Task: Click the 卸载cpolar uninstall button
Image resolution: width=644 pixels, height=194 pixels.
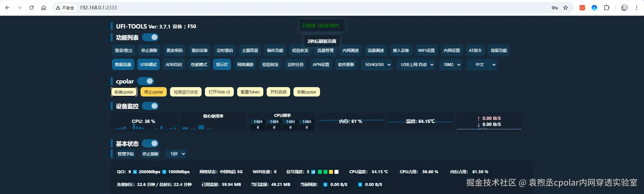Action: (x=307, y=92)
